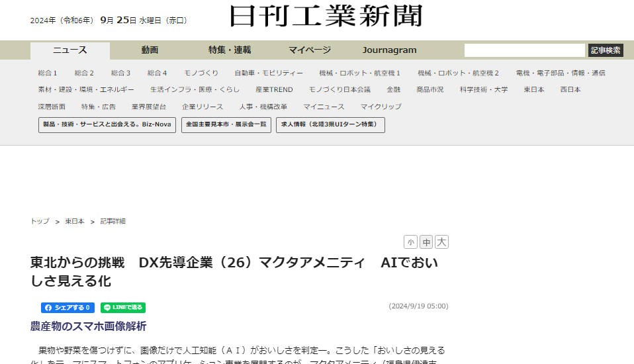
Task: Open the Journagram tab
Action: pyautogui.click(x=389, y=50)
